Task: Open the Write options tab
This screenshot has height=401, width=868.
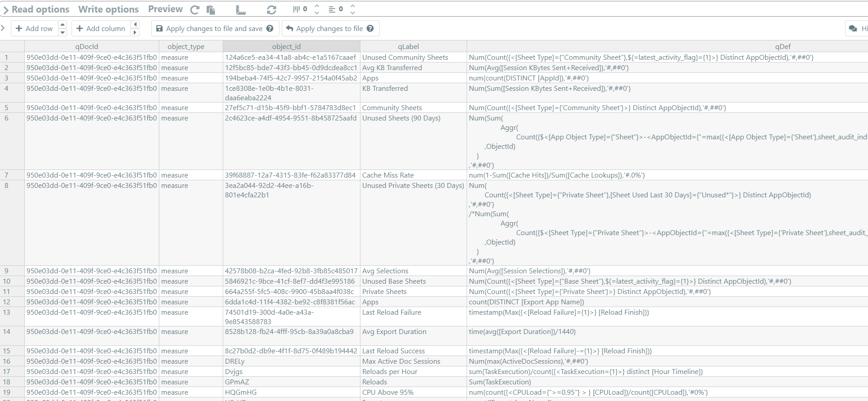Action: (108, 9)
